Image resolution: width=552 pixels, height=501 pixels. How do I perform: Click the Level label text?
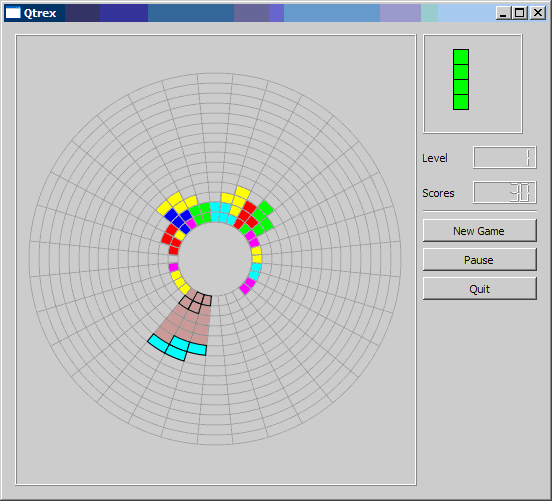pos(435,158)
